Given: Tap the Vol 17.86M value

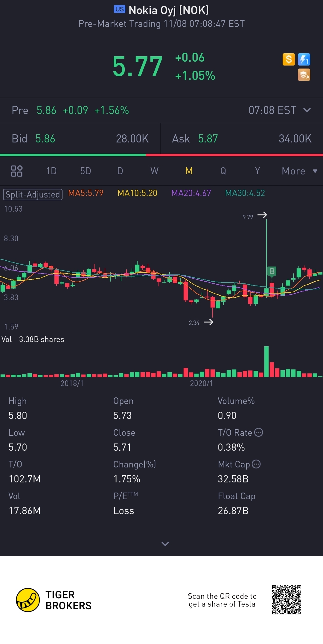Looking at the screenshot, I should pos(25,511).
